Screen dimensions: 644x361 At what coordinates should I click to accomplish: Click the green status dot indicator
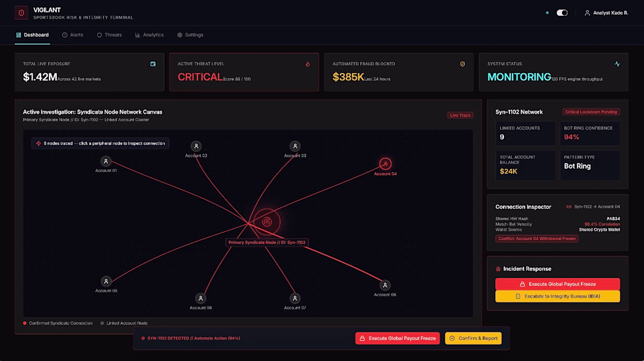547,13
